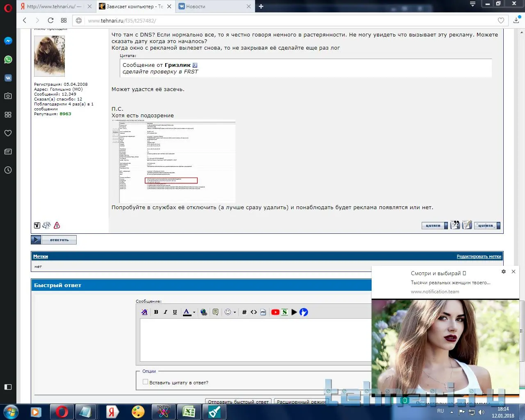Remove text formatting in editor toolbar
525x420 pixels.
tap(144, 312)
